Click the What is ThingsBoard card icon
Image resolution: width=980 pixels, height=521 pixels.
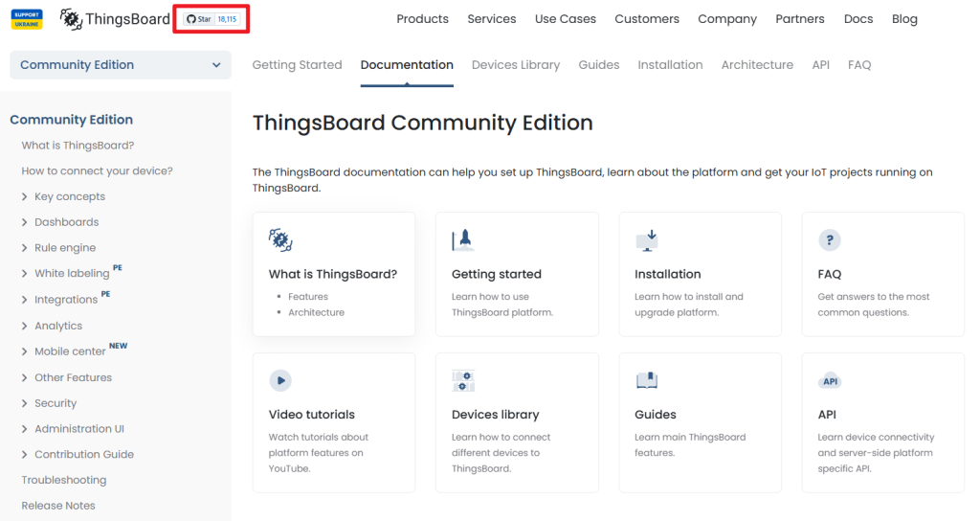tap(280, 240)
